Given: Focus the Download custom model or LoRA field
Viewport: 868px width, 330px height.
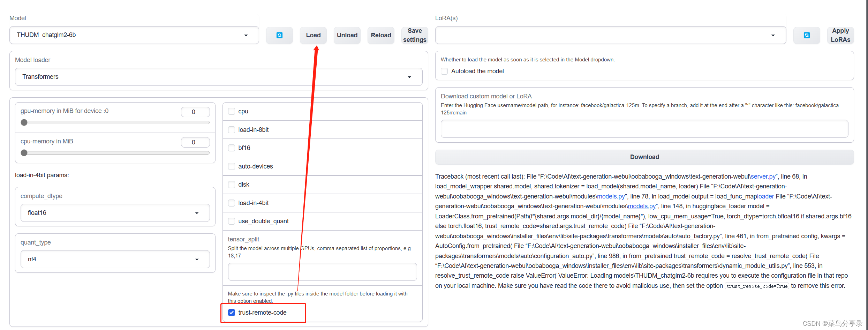Looking at the screenshot, I should coord(644,129).
